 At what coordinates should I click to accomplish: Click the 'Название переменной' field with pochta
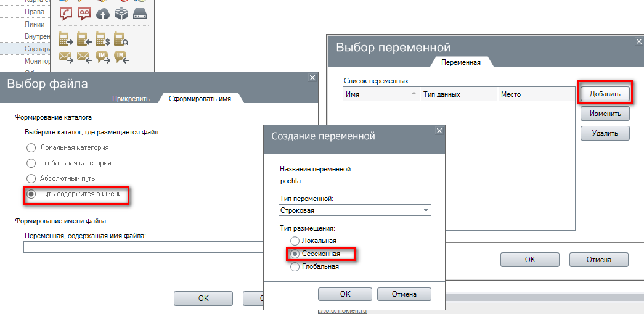354,181
